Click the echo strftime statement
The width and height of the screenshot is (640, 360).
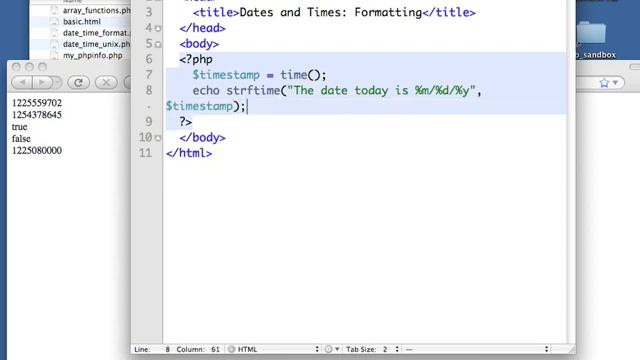pyautogui.click(x=337, y=91)
